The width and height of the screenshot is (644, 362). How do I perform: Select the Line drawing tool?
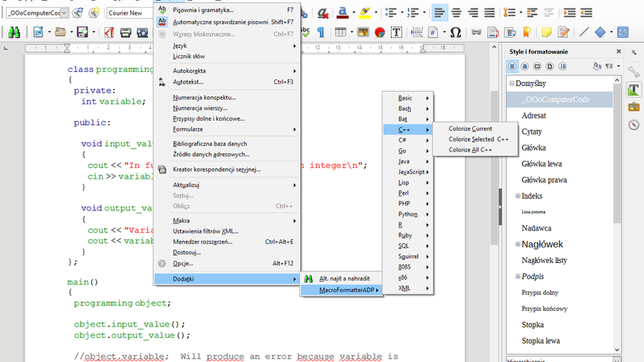[584, 32]
